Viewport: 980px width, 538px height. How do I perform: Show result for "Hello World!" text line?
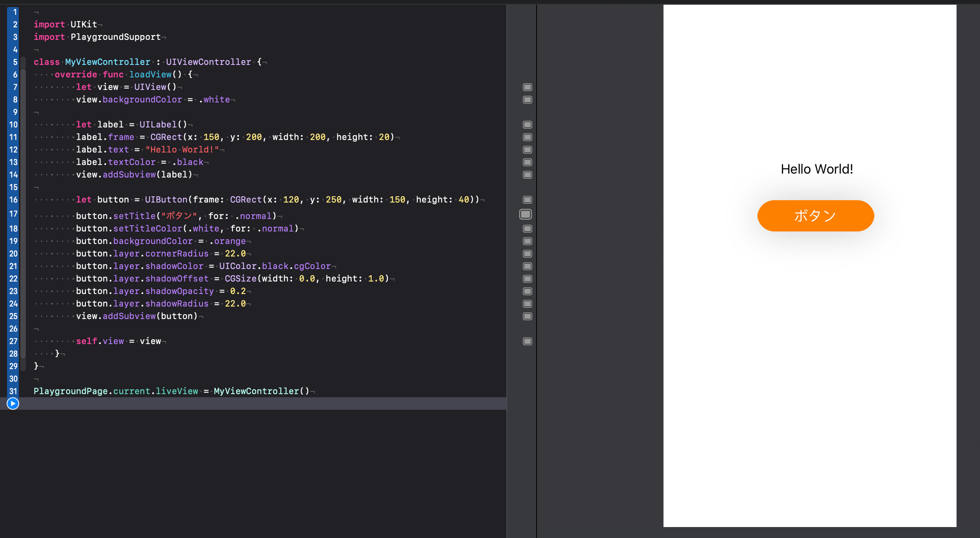(x=527, y=150)
